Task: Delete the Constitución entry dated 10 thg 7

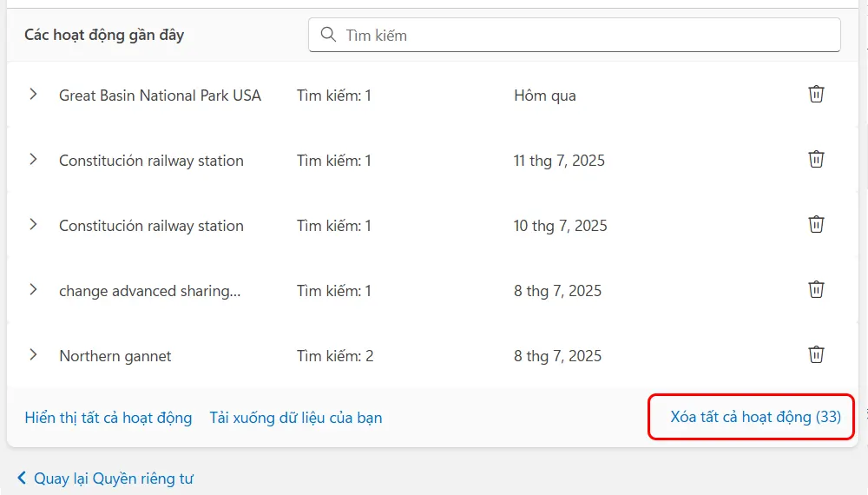Action: point(816,225)
